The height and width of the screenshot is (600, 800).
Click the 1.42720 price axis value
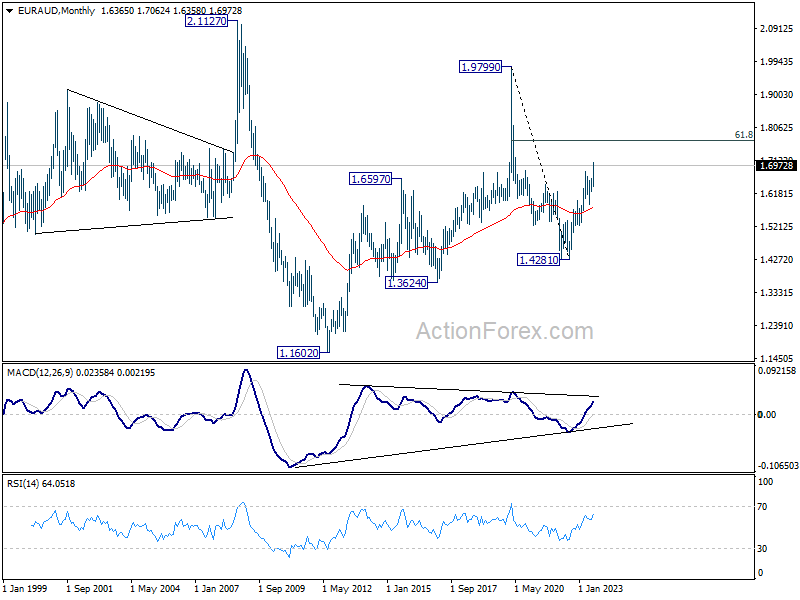click(x=777, y=260)
